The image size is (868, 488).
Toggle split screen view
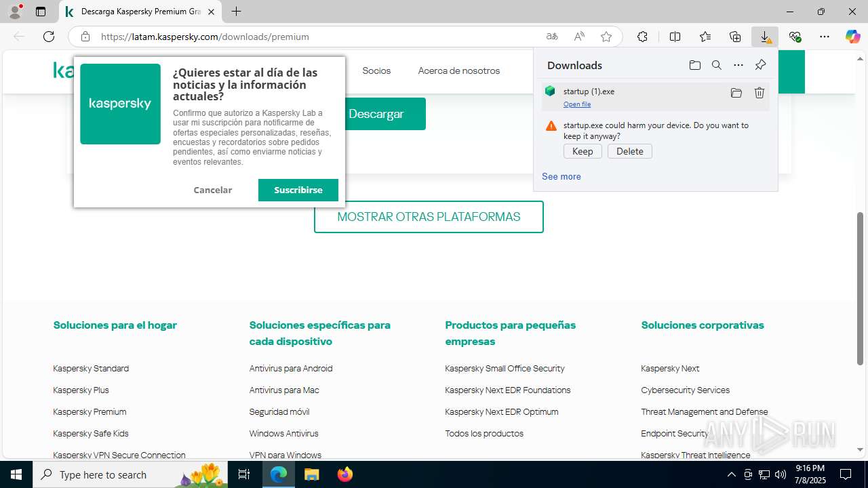(x=675, y=37)
